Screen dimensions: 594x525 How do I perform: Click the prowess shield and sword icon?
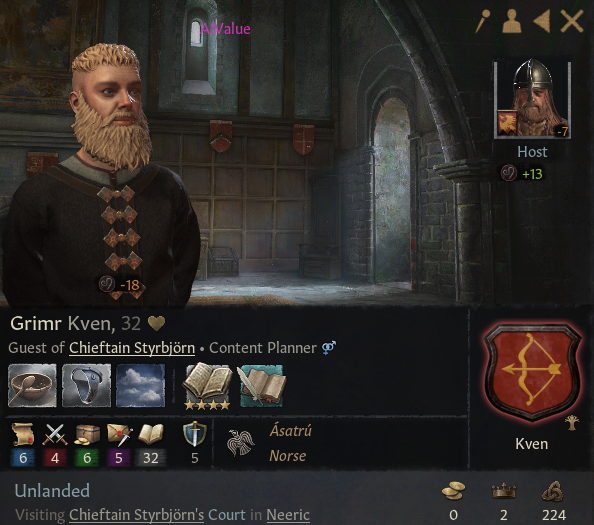(195, 434)
